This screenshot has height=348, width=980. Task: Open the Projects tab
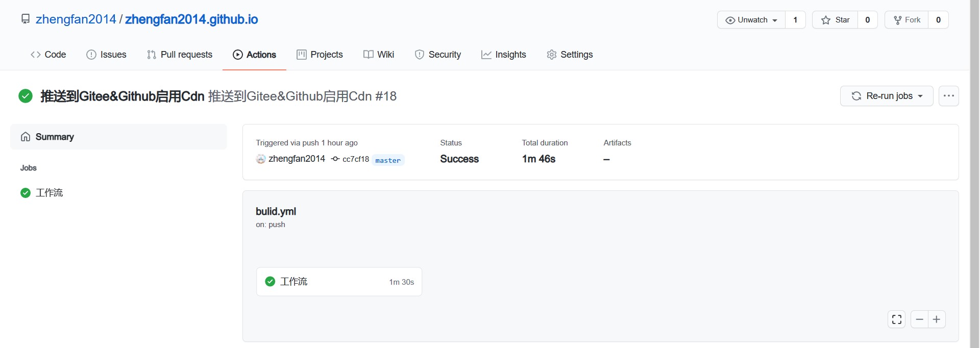(x=320, y=55)
